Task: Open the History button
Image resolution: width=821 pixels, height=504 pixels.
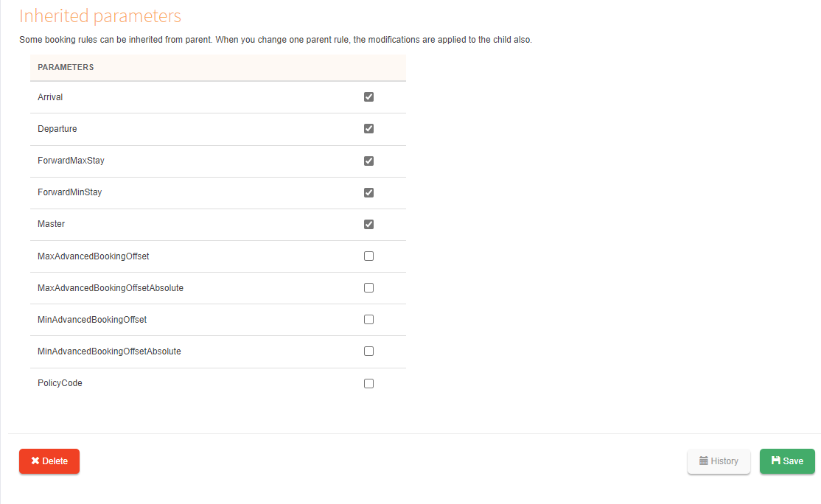Action: click(719, 461)
